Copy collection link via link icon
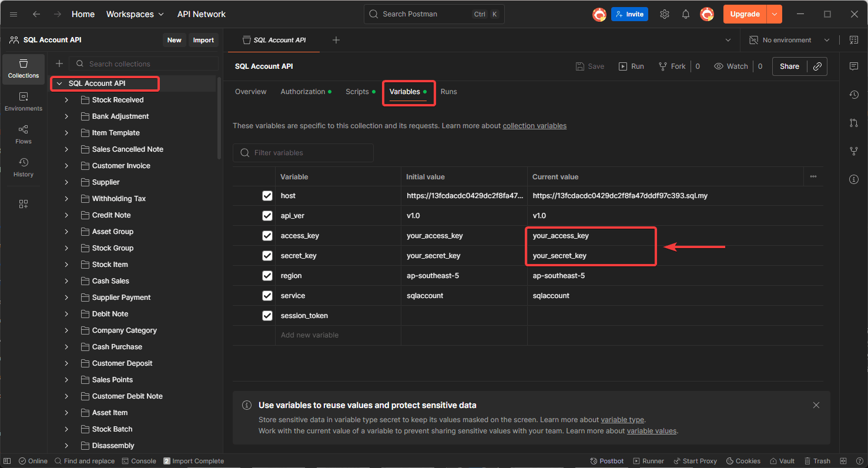 tap(817, 66)
